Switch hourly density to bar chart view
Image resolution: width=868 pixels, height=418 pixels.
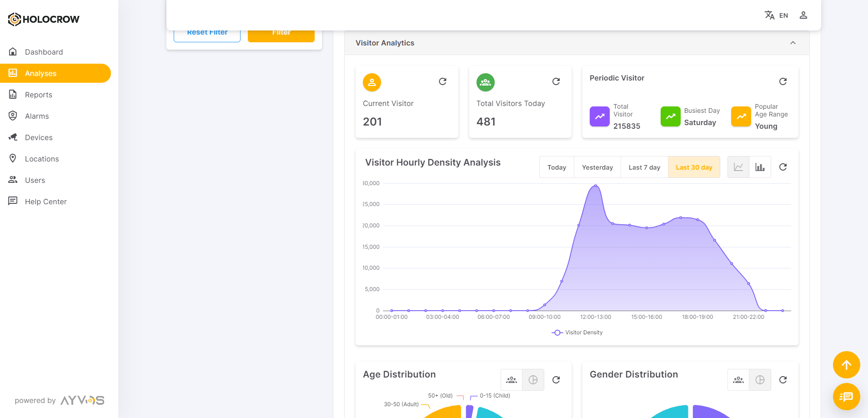point(760,167)
